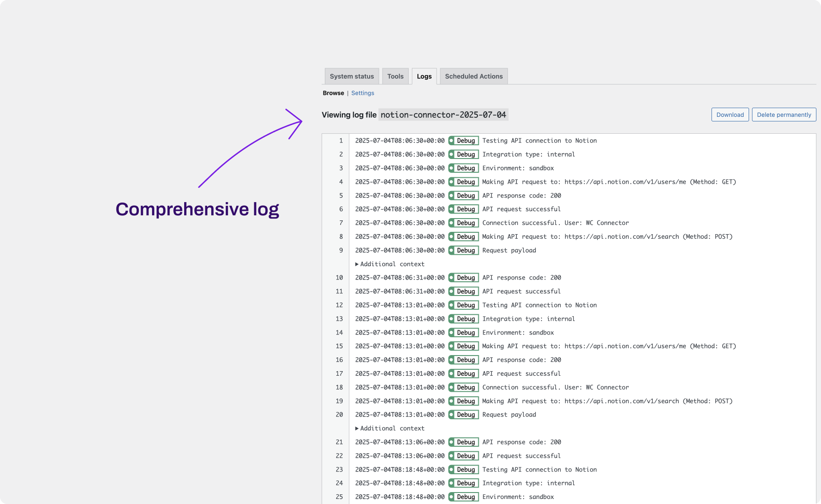This screenshot has height=504, width=821.
Task: Select the Logs tab
Action: tap(424, 77)
